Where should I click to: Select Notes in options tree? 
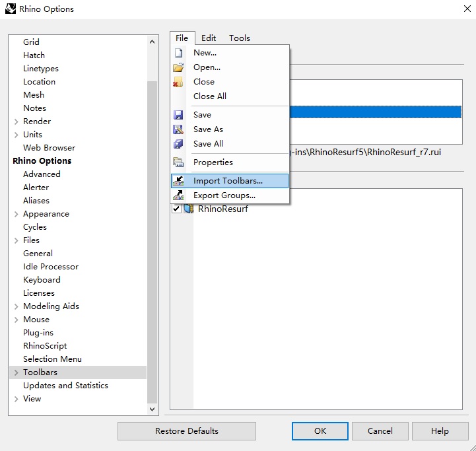coord(34,108)
